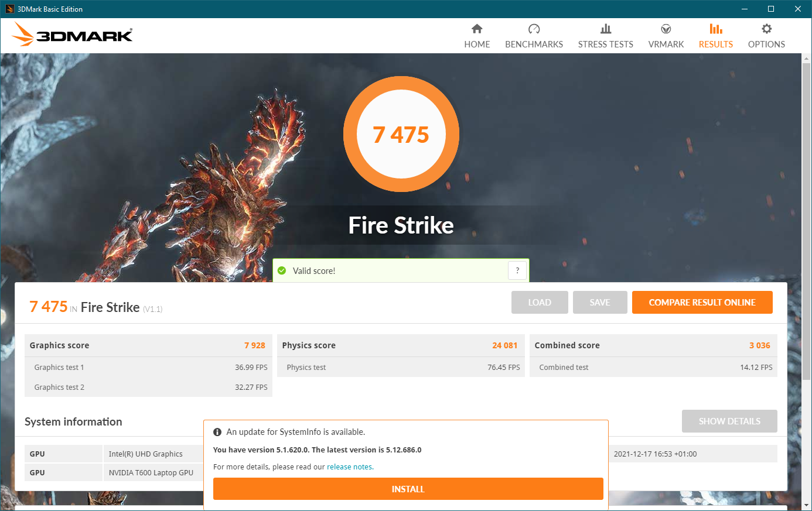Click COMPARE RESULT ONLINE button
This screenshot has height=511, width=812.
702,303
